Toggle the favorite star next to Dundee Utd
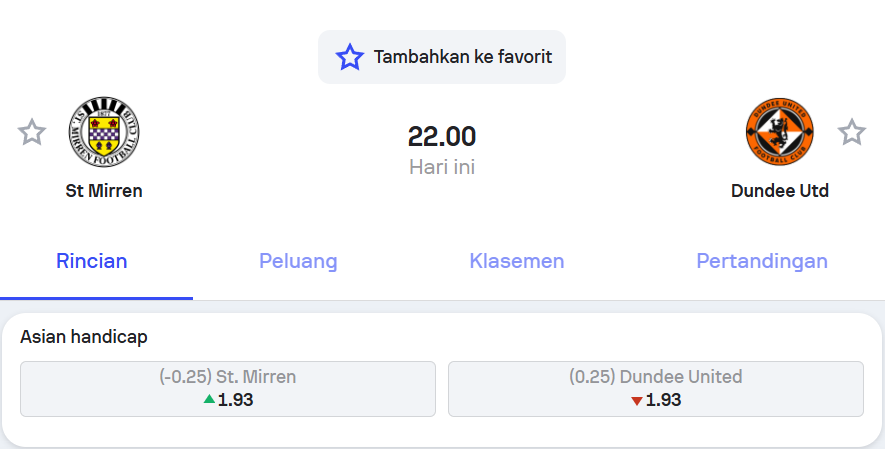Viewport: 885px width, 449px height. [x=851, y=132]
